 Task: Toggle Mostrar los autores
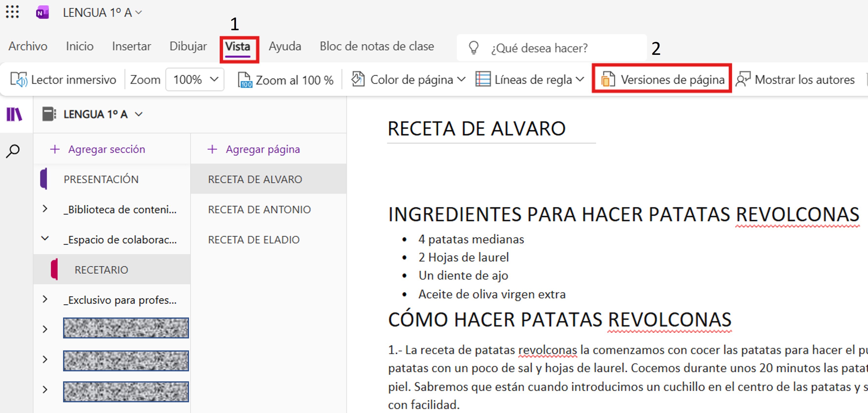[795, 80]
